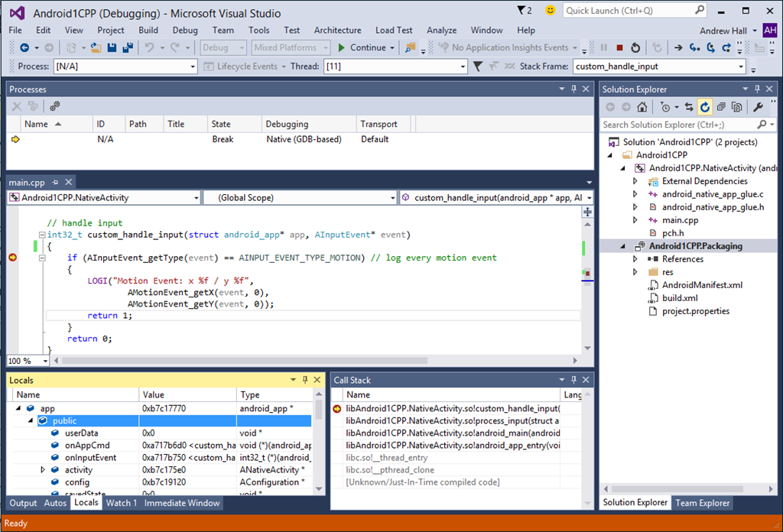
Task: Click the Find in Files icon
Action: click(x=410, y=47)
